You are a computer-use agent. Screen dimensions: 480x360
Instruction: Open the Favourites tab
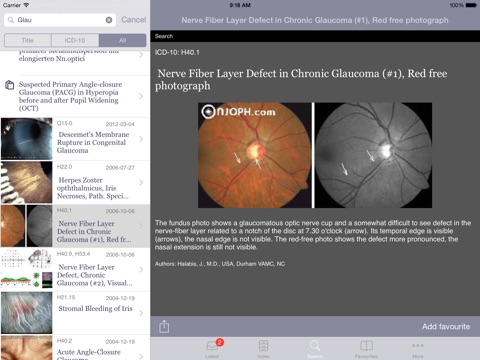click(366, 348)
